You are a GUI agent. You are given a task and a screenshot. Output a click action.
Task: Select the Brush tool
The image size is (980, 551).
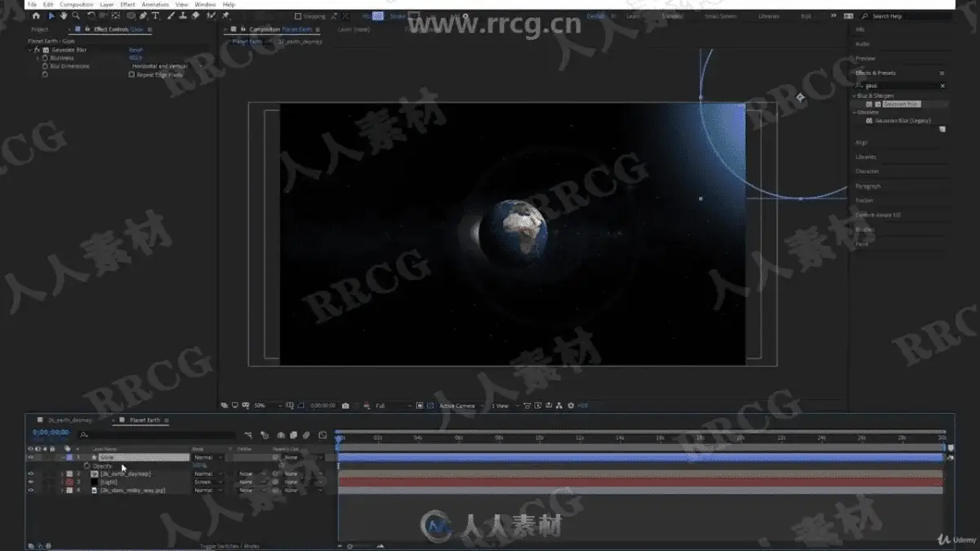coord(171,16)
